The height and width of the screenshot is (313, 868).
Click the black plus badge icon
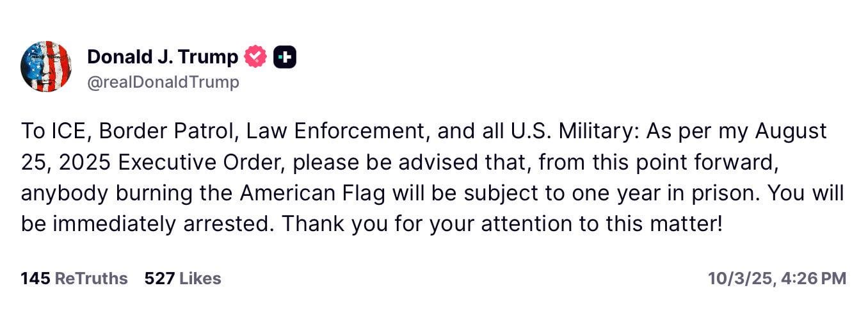285,57
